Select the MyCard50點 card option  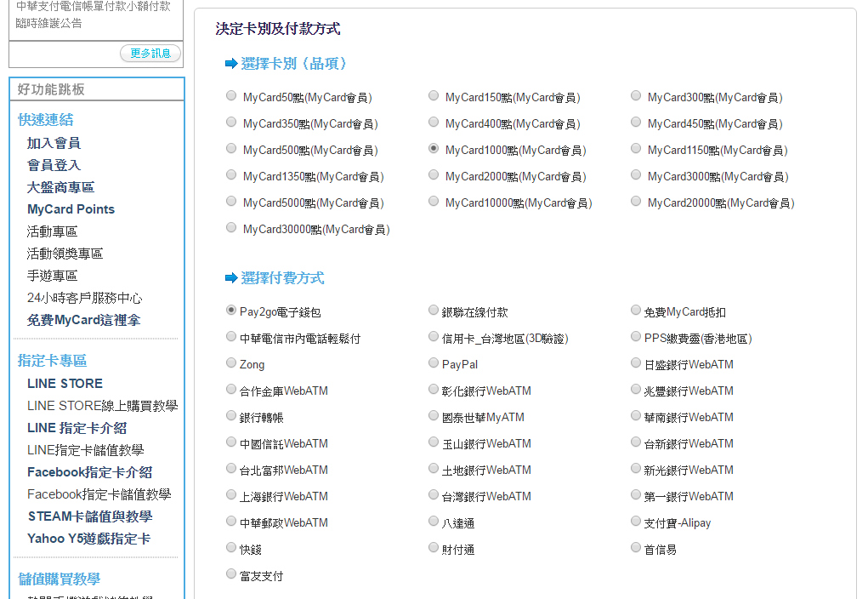coord(231,96)
